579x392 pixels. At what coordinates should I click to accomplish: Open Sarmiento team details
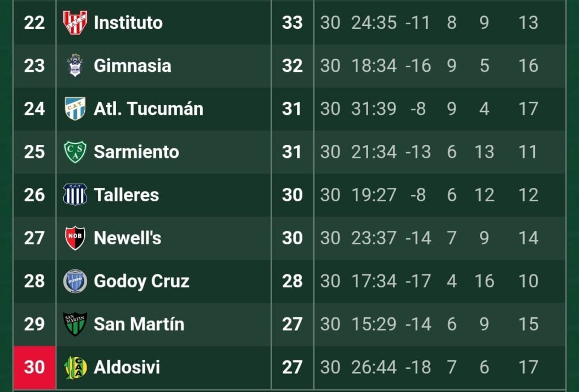click(x=136, y=152)
